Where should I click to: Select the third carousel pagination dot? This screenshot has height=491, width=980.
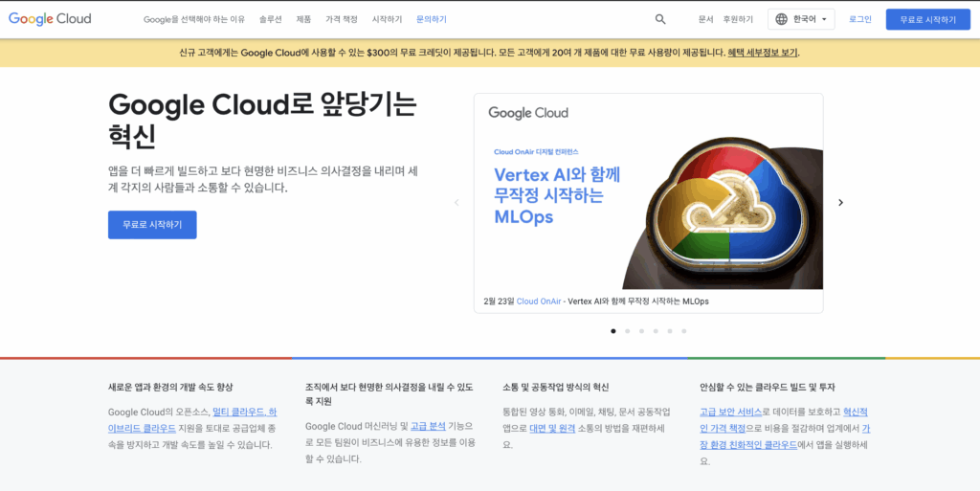coord(641,331)
